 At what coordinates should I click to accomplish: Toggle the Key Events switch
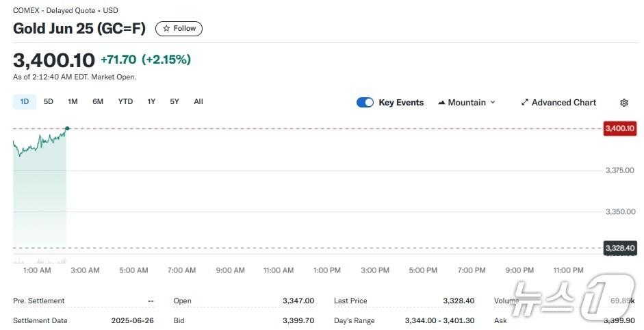365,103
